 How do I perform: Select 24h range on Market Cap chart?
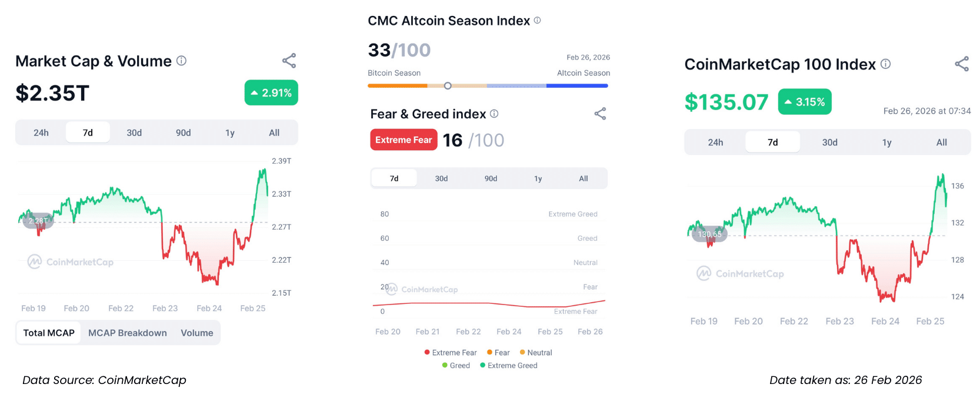pyautogui.click(x=41, y=133)
